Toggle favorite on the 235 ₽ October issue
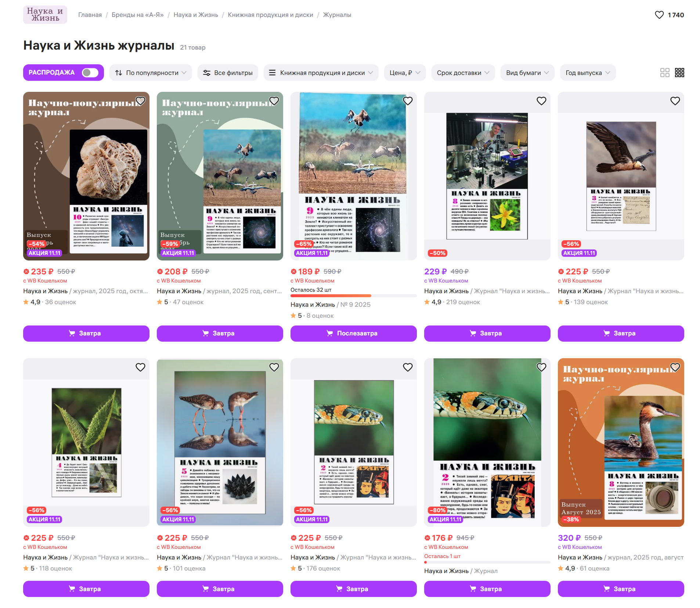Screen dimensions: 700x608 pos(140,101)
